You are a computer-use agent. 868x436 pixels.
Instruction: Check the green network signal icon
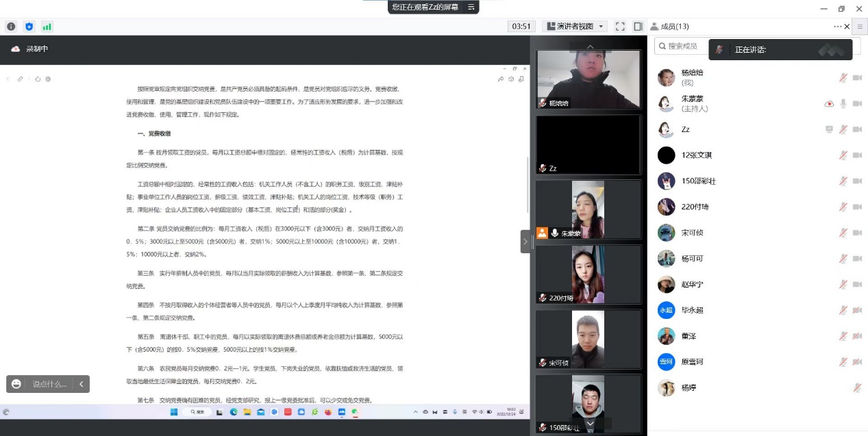click(x=47, y=27)
